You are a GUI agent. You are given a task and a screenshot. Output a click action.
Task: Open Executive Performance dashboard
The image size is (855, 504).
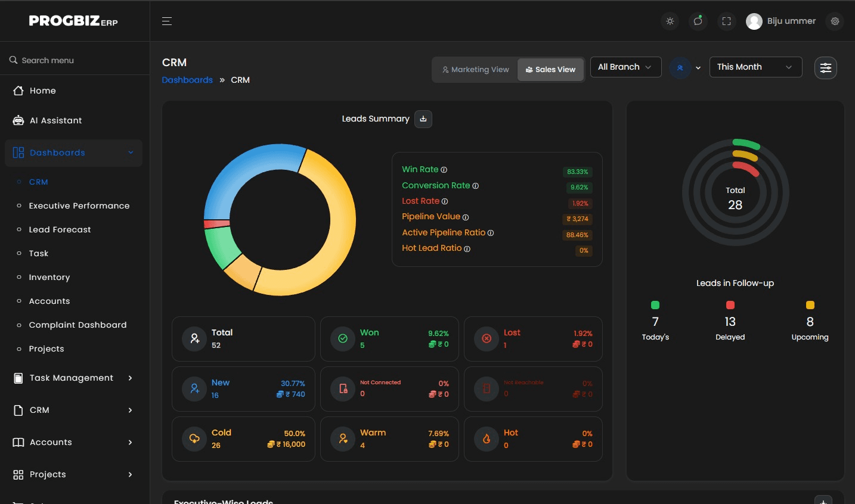point(79,206)
